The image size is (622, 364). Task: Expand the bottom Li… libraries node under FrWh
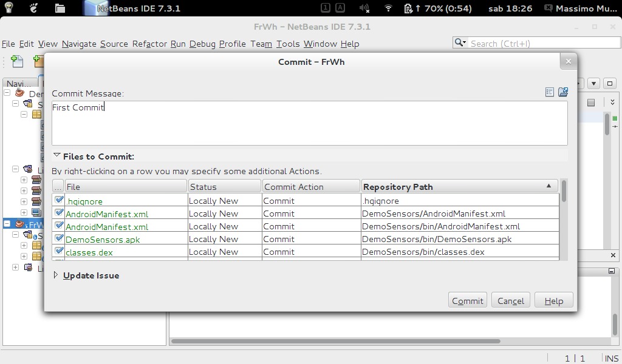coord(15,268)
